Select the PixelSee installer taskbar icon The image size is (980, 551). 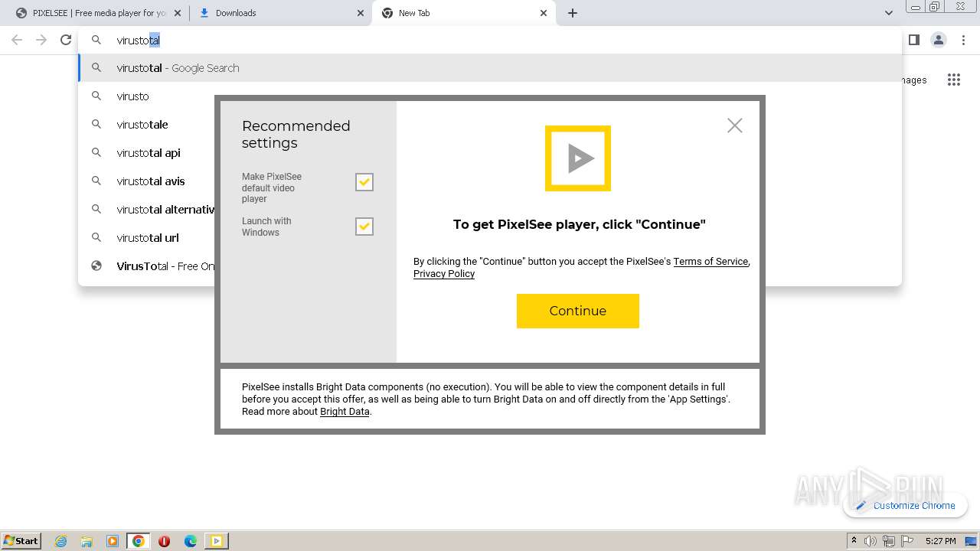(217, 541)
